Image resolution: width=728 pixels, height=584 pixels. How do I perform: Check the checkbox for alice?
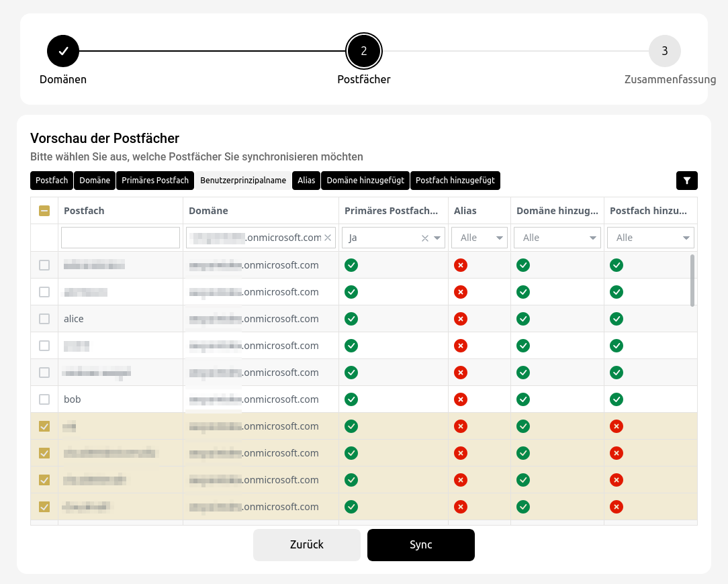44,319
